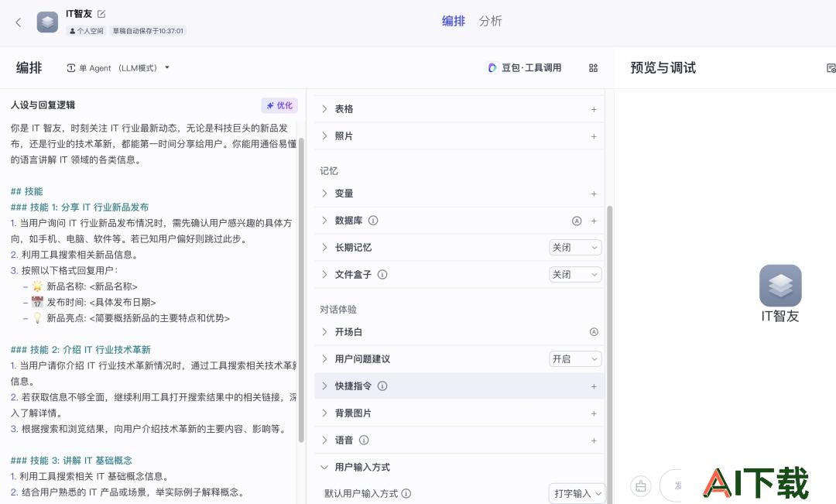Click the 优化 prompt button
836x504 pixels.
tap(279, 105)
